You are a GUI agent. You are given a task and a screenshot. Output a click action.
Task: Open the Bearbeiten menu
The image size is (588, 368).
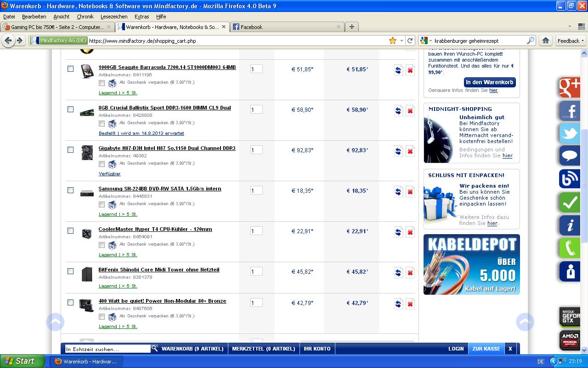[34, 17]
